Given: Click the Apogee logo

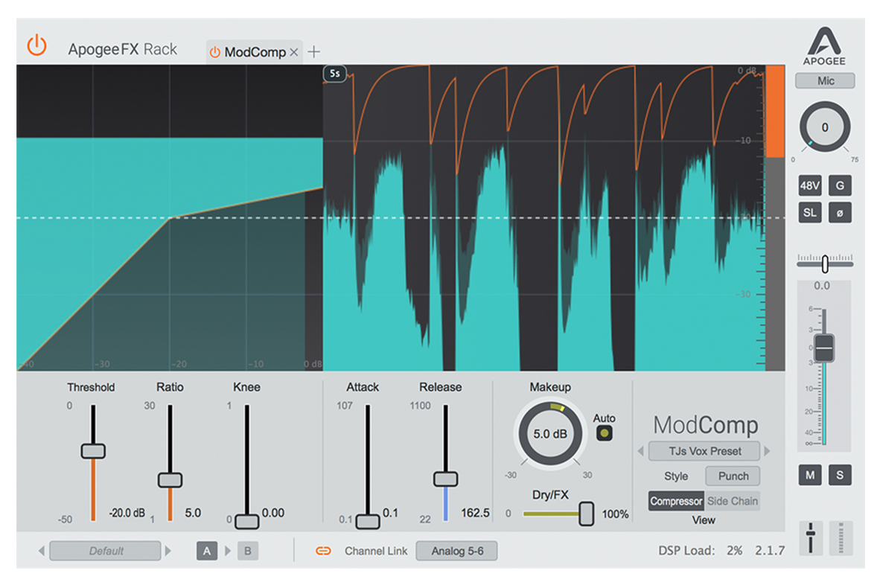Looking at the screenshot, I should coord(824,47).
